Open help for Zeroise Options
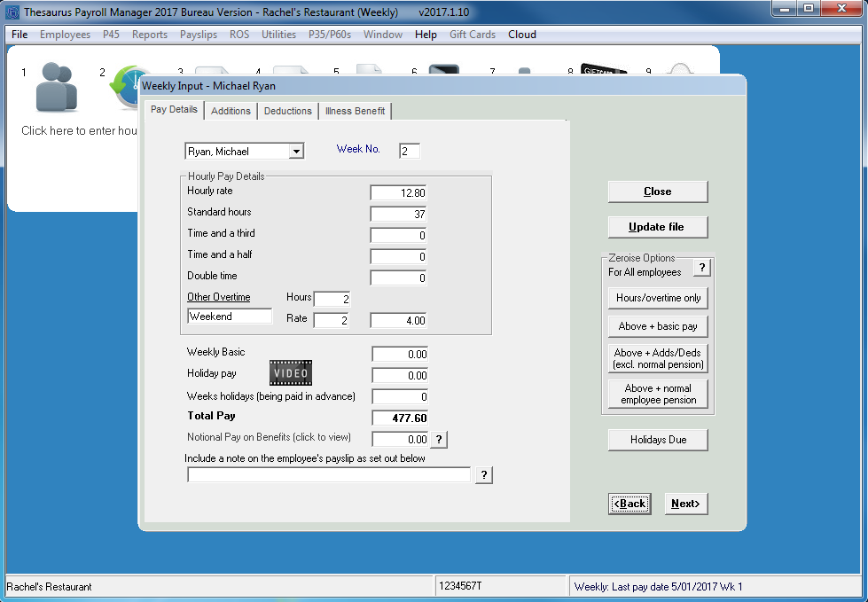Image resolution: width=868 pixels, height=602 pixels. [702, 268]
